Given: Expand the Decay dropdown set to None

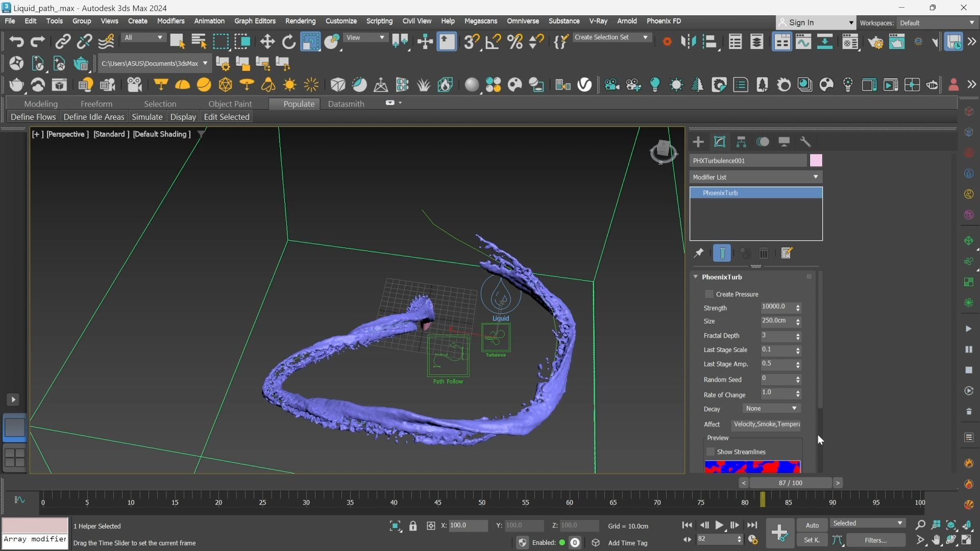Looking at the screenshot, I should pos(772,409).
